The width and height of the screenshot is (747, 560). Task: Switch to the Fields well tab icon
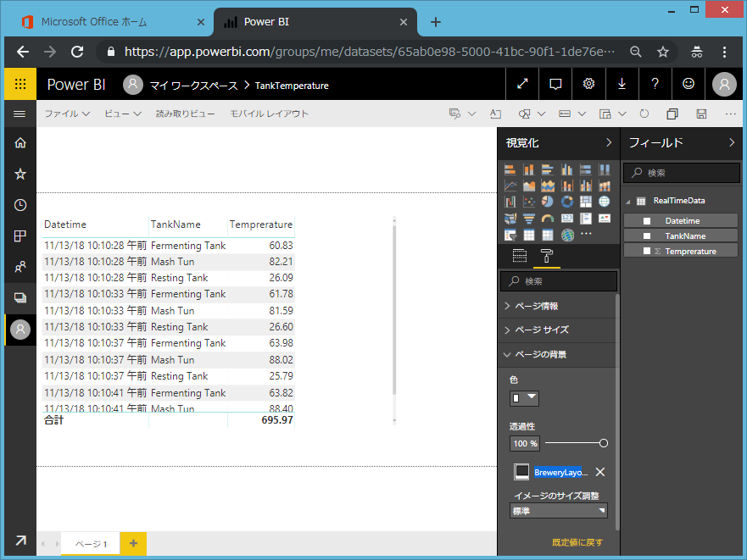coord(519,256)
